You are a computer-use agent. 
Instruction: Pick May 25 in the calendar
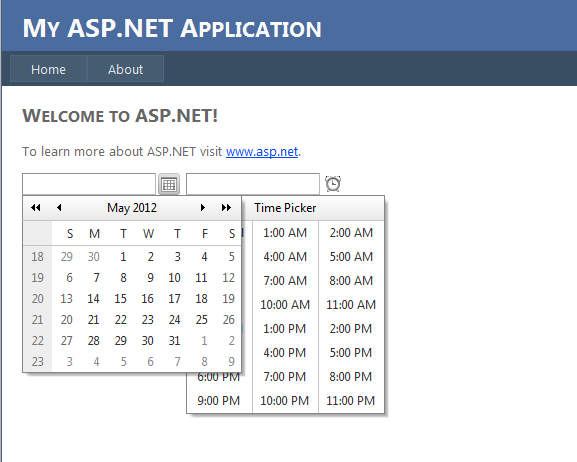[x=202, y=320]
